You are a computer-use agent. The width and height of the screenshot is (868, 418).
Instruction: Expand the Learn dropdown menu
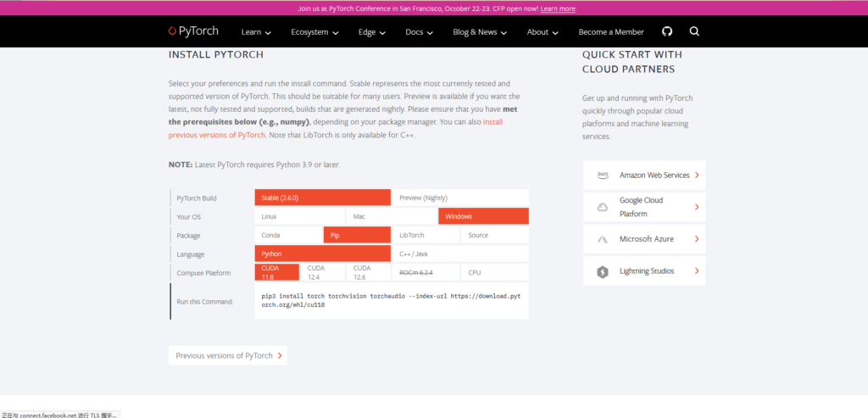click(x=256, y=32)
